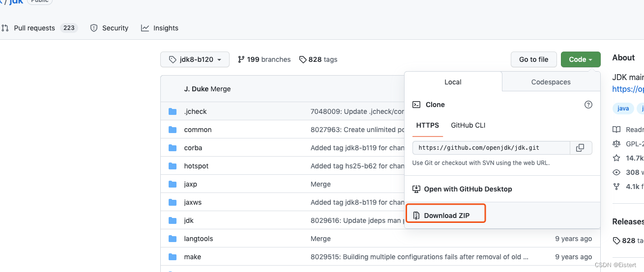Open commit '8029616: Update jdeps man'
Image resolution: width=644 pixels, height=272 pixels.
357,220
